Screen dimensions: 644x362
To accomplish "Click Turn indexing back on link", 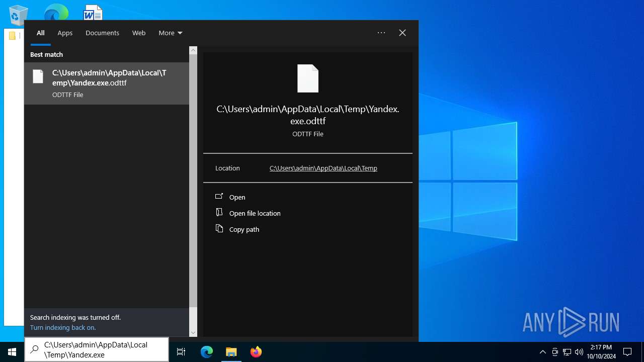I will [x=63, y=328].
